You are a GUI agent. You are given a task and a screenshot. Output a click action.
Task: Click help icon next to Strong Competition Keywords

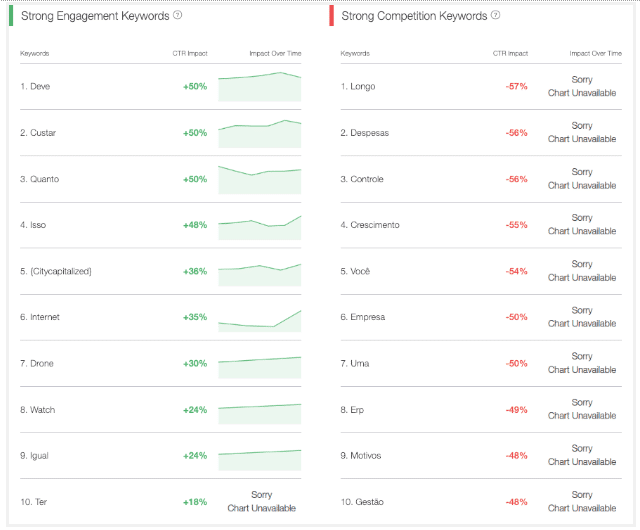coord(496,15)
